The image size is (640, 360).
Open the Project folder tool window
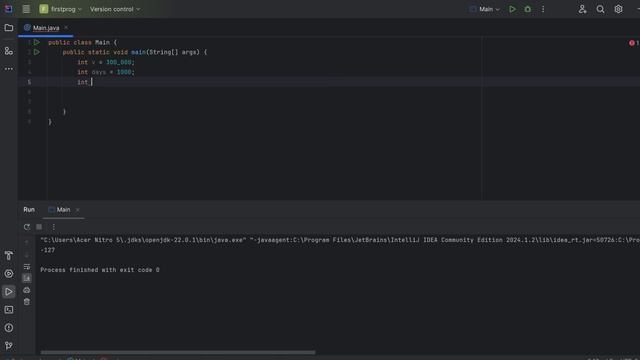click(9, 28)
